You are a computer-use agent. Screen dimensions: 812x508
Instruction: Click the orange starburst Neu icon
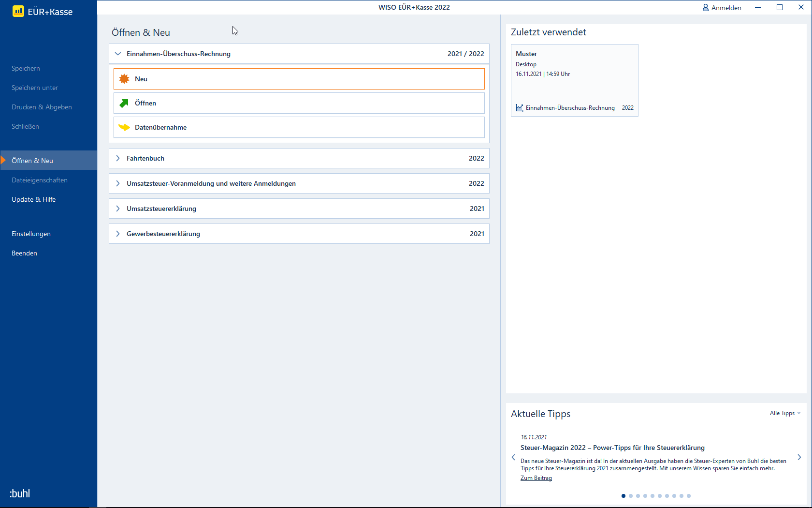tap(124, 79)
